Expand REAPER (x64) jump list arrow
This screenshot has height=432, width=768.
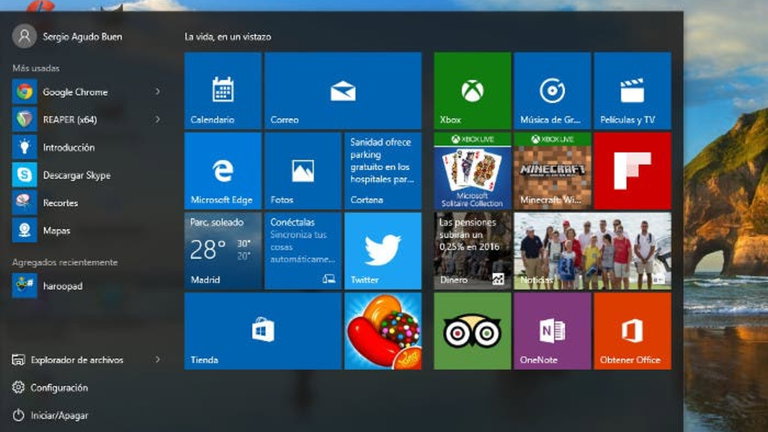coord(158,119)
